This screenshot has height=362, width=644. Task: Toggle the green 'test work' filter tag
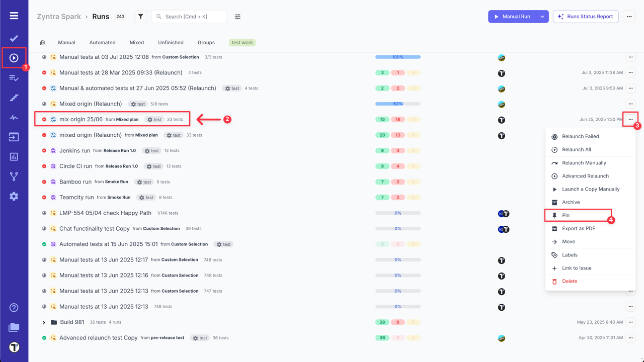click(242, 42)
